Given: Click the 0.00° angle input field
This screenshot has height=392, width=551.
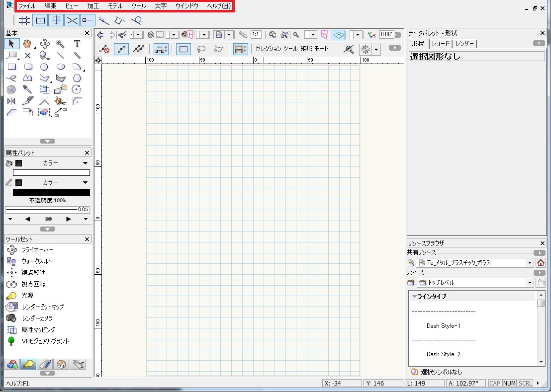Looking at the screenshot, I should point(386,34).
